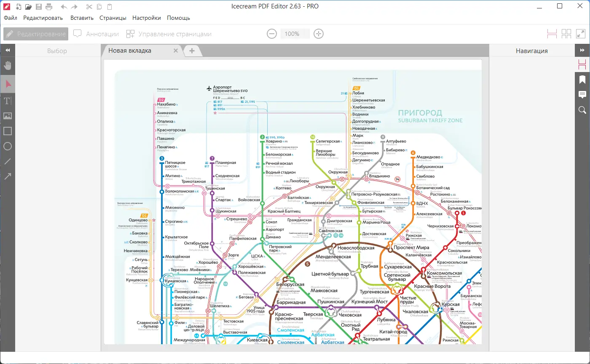
Task: Open Управление страницами mode
Action: click(x=169, y=34)
